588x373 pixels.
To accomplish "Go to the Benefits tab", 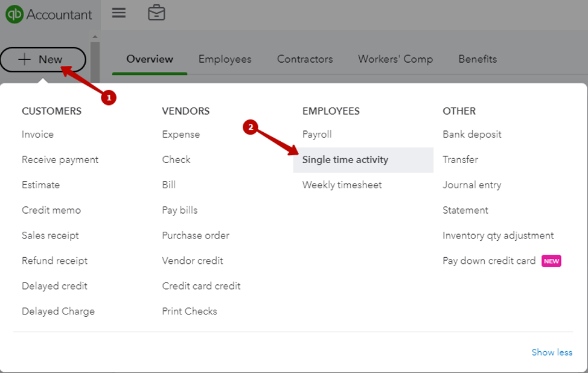I will pyautogui.click(x=478, y=59).
